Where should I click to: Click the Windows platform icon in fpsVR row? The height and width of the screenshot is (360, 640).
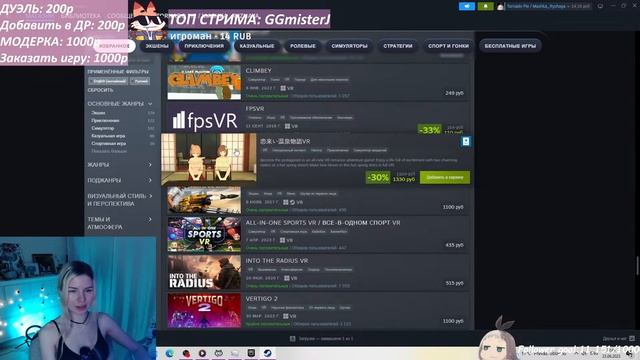click(x=287, y=126)
